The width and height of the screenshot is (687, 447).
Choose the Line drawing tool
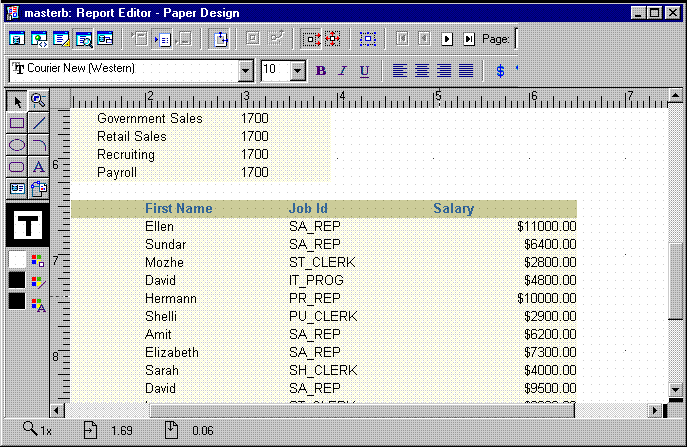pos(39,123)
